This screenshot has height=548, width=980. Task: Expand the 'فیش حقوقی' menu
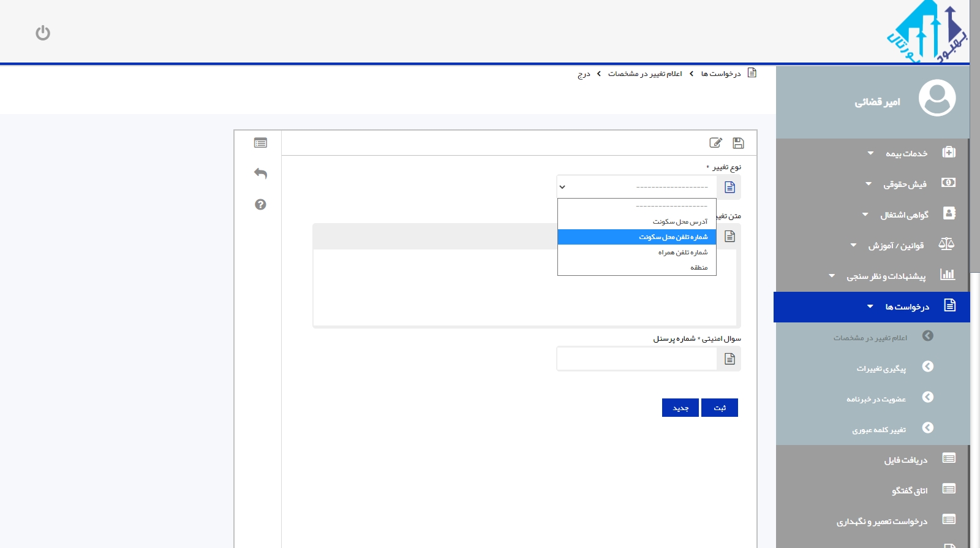tap(904, 184)
